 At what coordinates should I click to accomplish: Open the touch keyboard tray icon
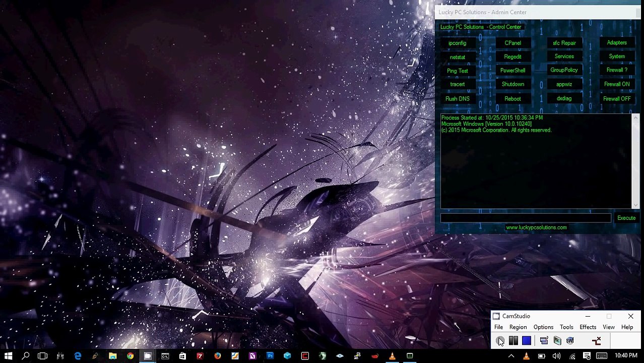(602, 356)
